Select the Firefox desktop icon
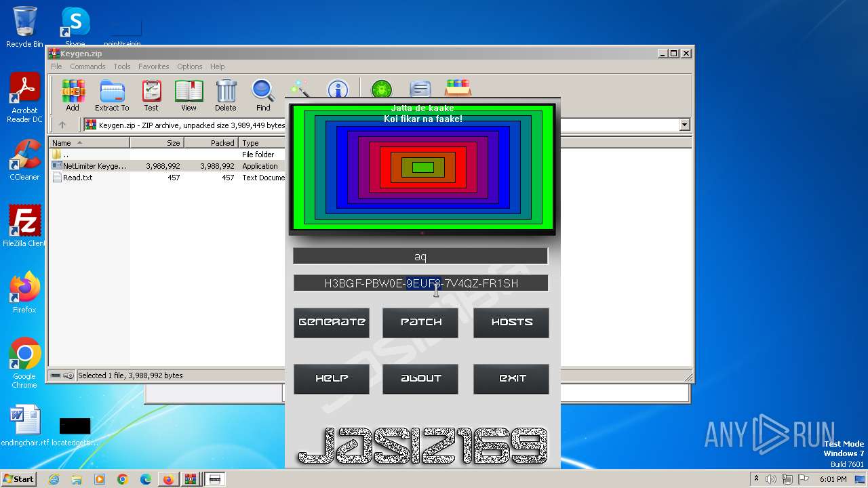868x488 pixels. point(24,292)
